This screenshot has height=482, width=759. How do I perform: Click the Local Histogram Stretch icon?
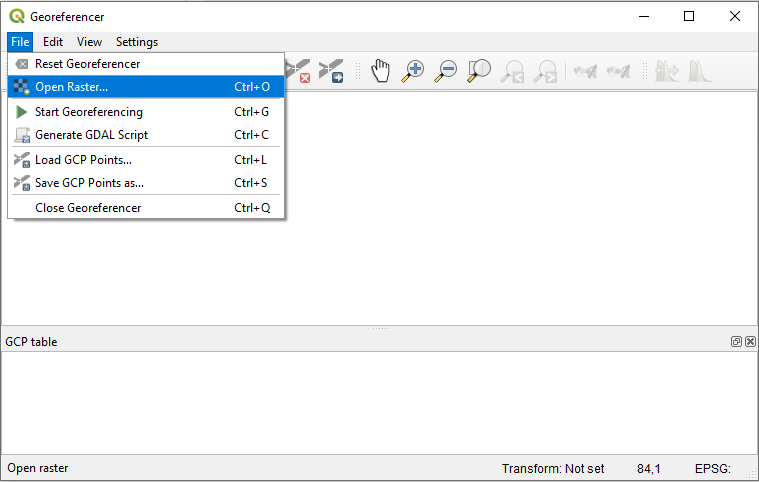(699, 71)
